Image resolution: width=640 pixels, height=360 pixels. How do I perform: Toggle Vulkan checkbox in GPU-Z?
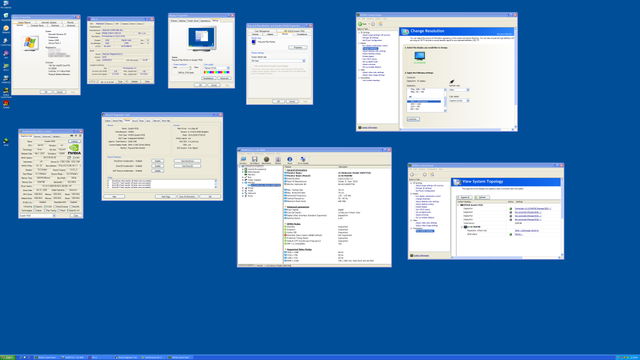(35, 211)
